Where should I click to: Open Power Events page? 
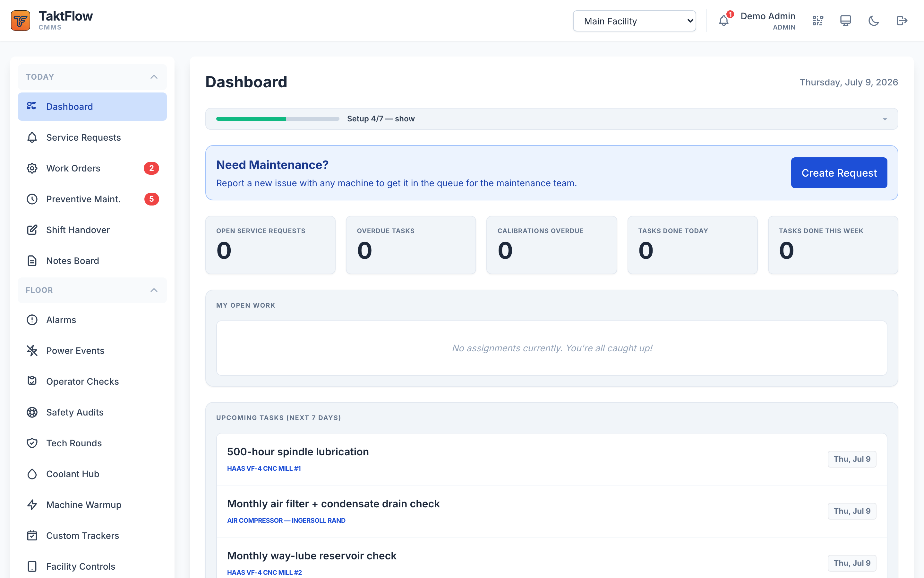tap(92, 351)
